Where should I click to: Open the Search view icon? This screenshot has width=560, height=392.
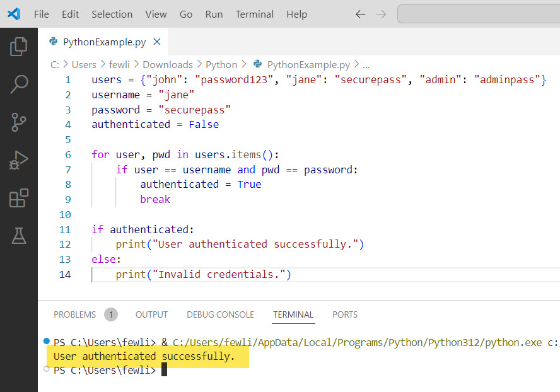(19, 84)
